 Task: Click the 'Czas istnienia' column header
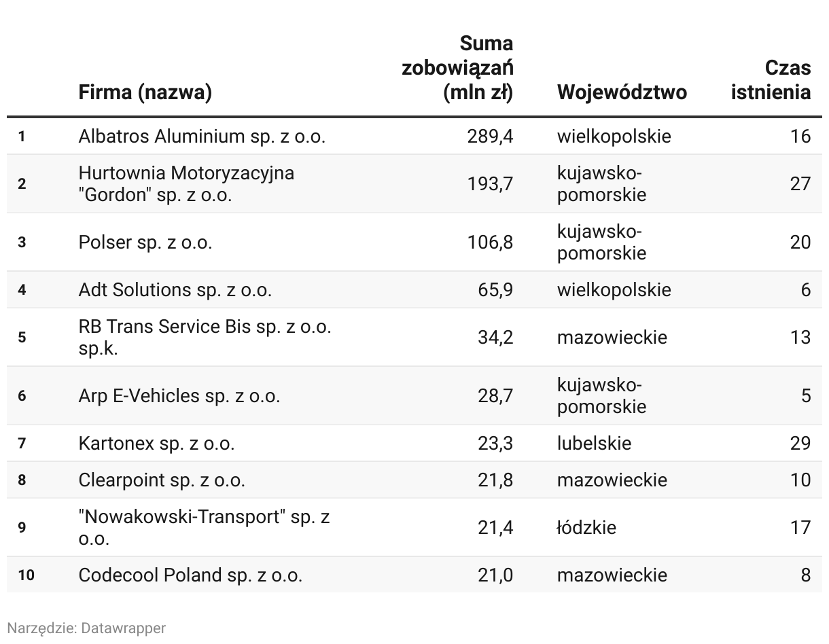click(x=771, y=79)
